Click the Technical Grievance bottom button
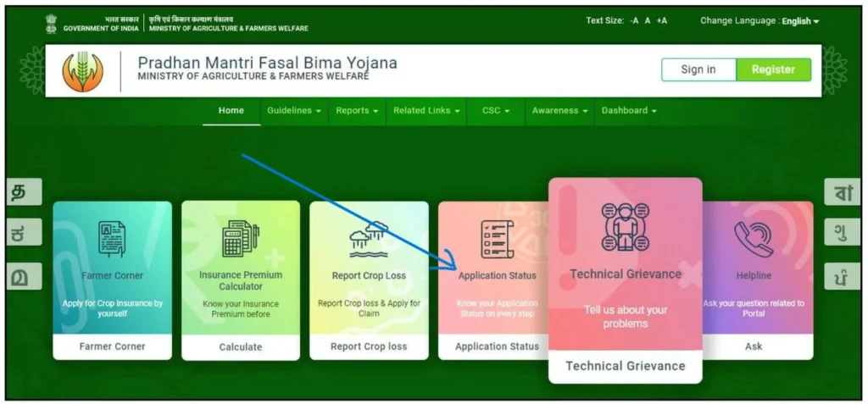Screen dimensions: 868x404 coord(626,366)
